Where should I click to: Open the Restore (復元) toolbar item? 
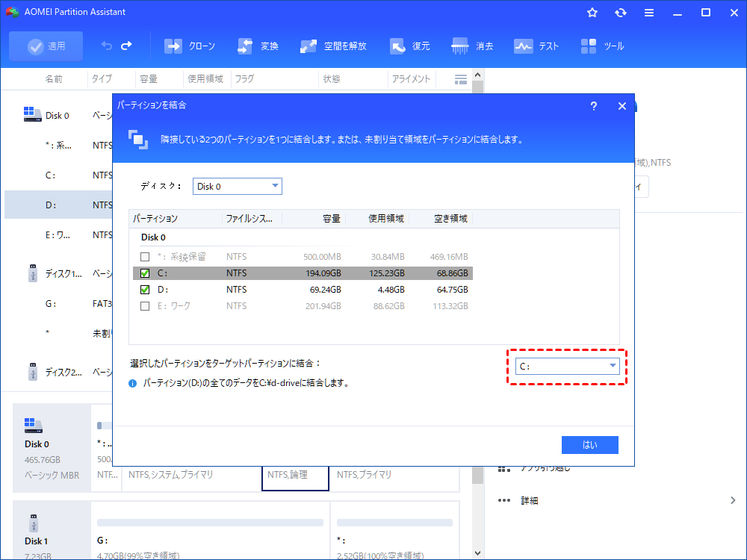(409, 46)
